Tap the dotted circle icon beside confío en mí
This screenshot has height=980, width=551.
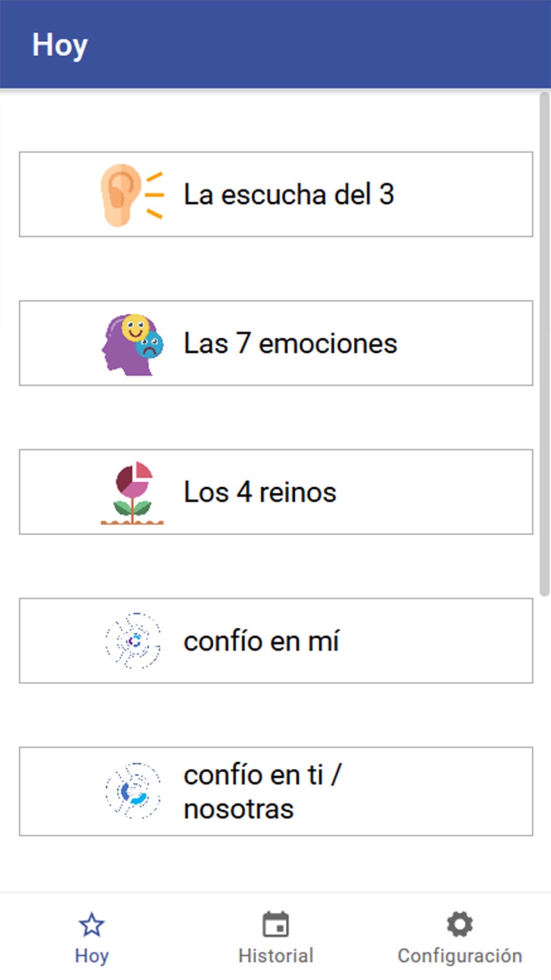click(133, 640)
